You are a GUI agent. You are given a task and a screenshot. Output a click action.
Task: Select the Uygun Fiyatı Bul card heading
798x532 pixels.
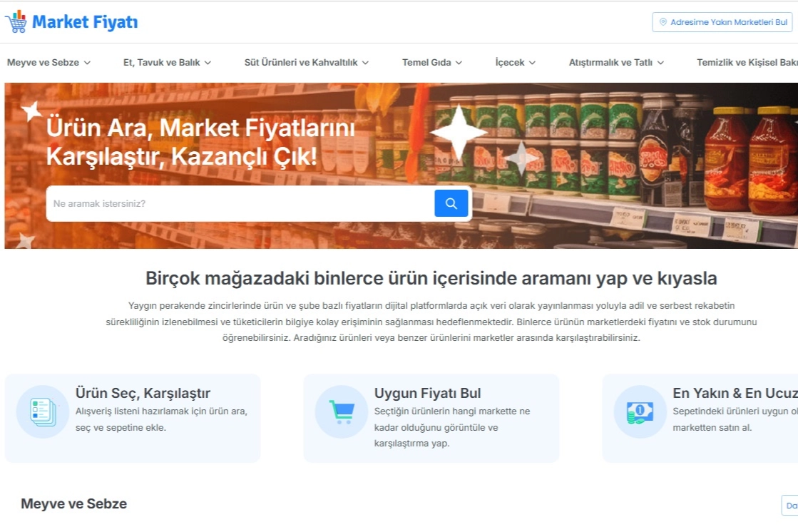427,393
